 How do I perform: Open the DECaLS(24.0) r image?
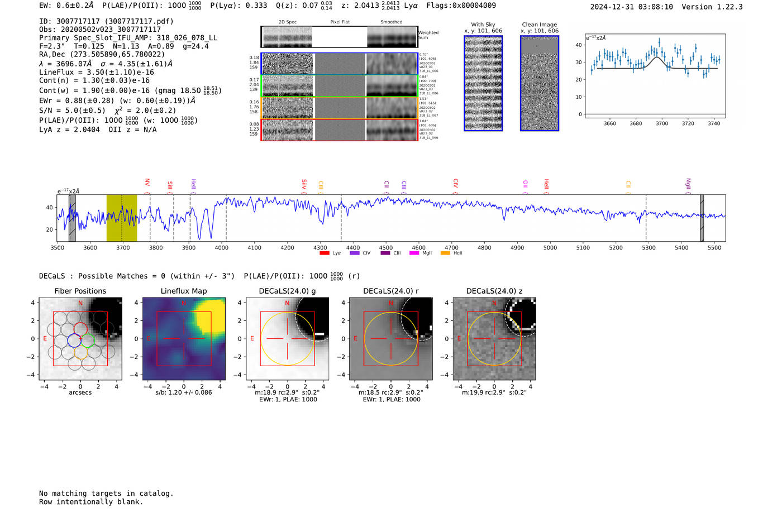point(391,339)
